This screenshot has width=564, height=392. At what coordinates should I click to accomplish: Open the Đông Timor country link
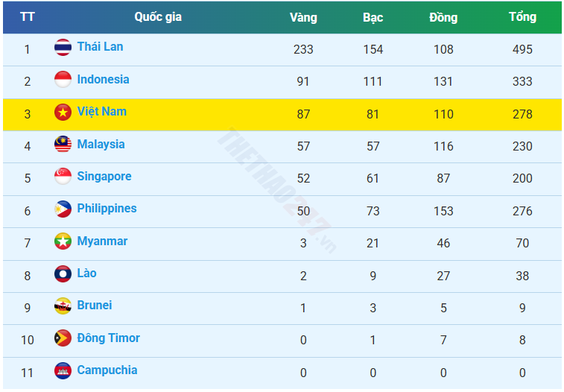coord(108,338)
